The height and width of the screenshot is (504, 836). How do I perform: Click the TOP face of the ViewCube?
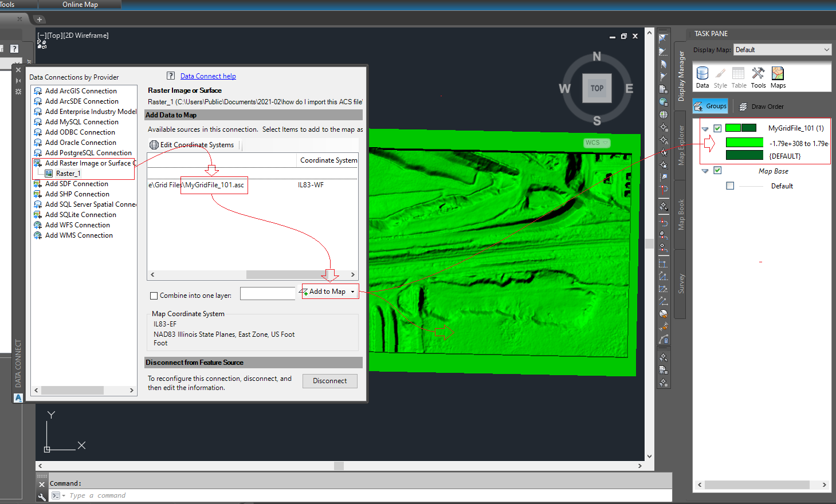click(596, 88)
